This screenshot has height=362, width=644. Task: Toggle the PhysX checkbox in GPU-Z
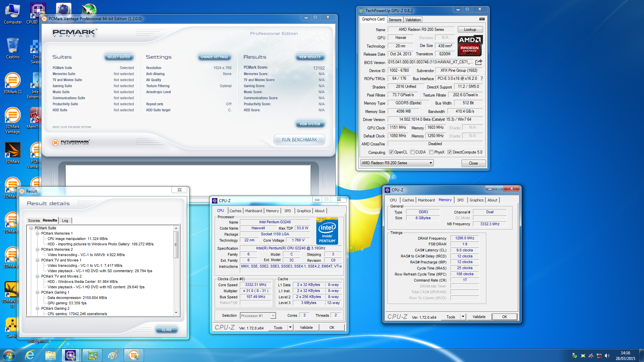(x=431, y=152)
